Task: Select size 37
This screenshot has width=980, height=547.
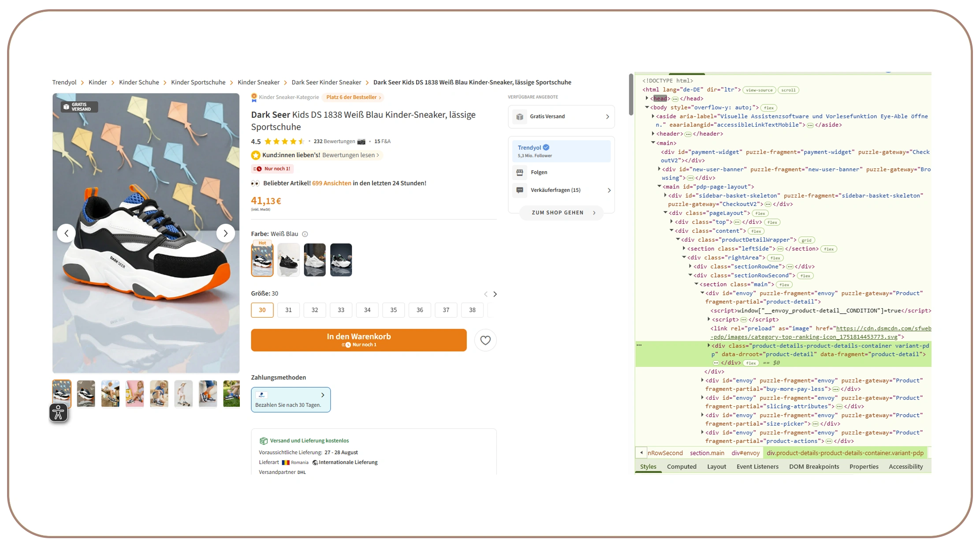Action: [x=446, y=310]
